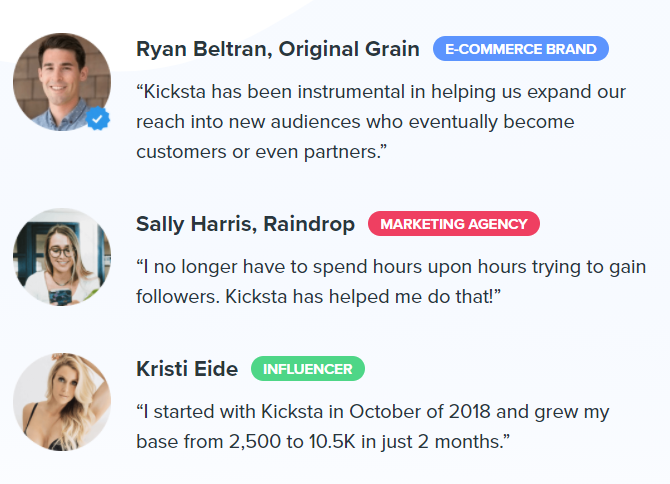Select Kristi Eide's profile photo
Image resolution: width=670 pixels, height=484 pixels.
61,402
